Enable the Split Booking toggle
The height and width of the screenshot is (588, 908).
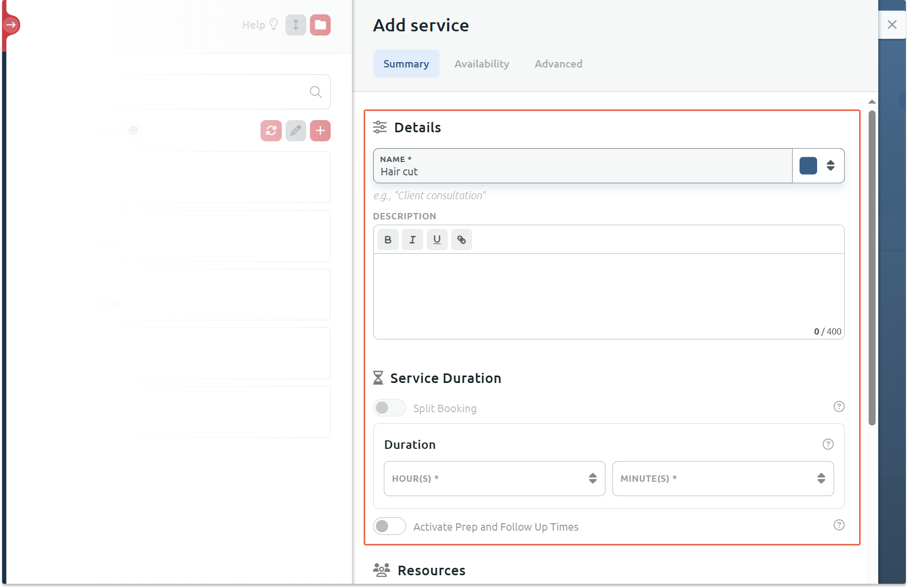[x=390, y=408]
